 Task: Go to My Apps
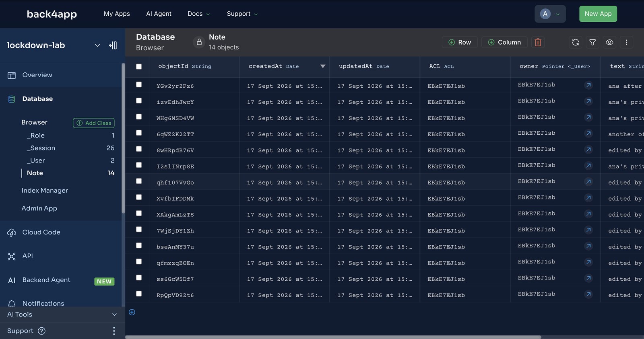[x=117, y=14]
